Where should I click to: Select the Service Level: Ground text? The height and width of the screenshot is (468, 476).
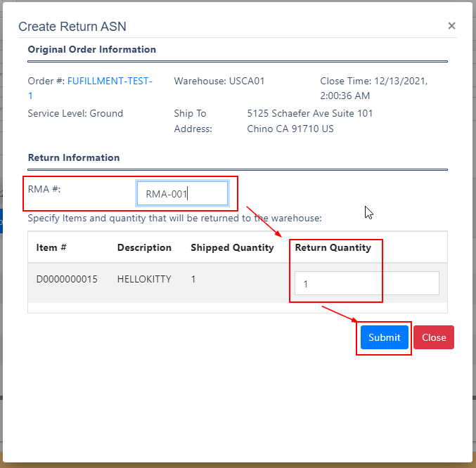[75, 113]
